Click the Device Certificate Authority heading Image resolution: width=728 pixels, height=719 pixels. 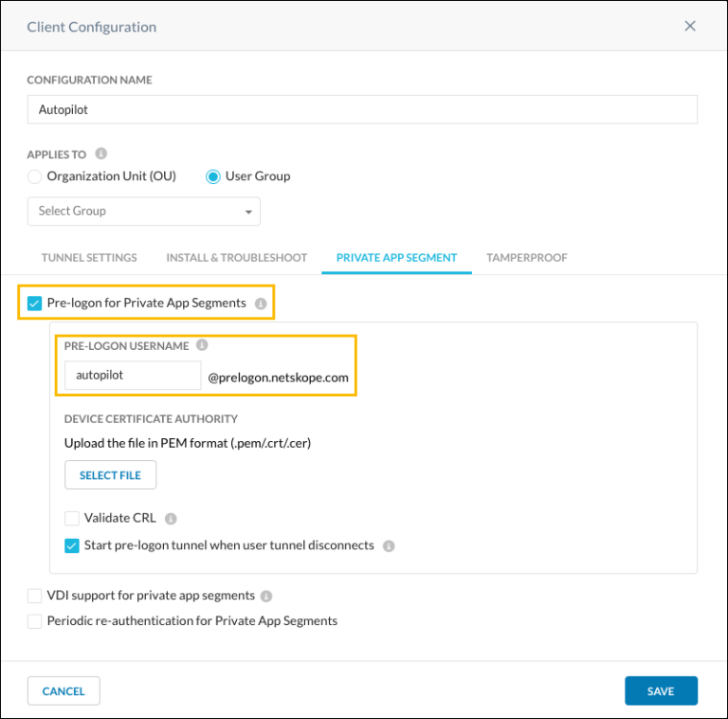tap(151, 419)
